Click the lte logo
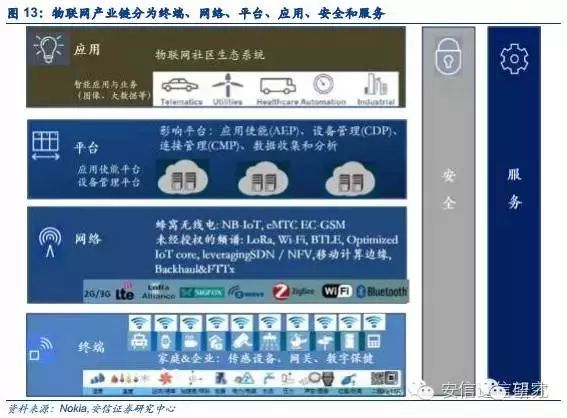 (x=125, y=291)
